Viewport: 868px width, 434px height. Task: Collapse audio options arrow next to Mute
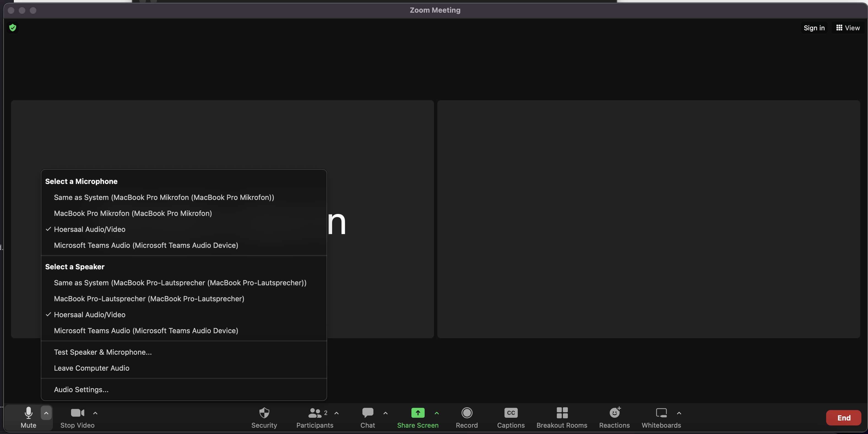(46, 413)
